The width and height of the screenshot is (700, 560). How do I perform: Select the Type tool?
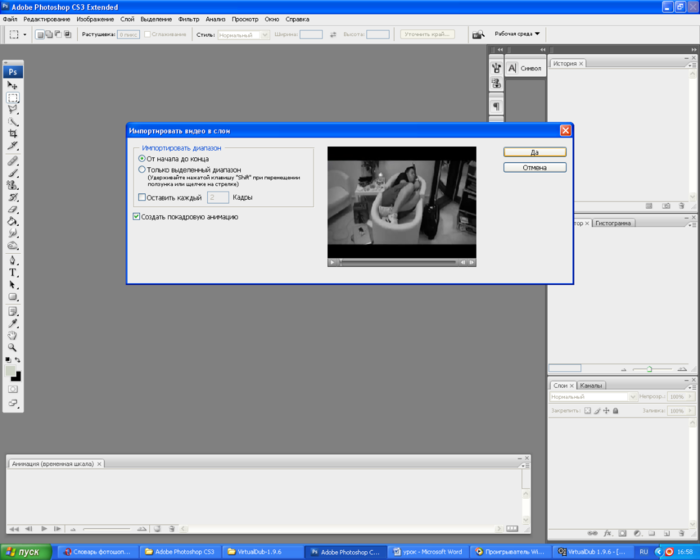click(12, 272)
